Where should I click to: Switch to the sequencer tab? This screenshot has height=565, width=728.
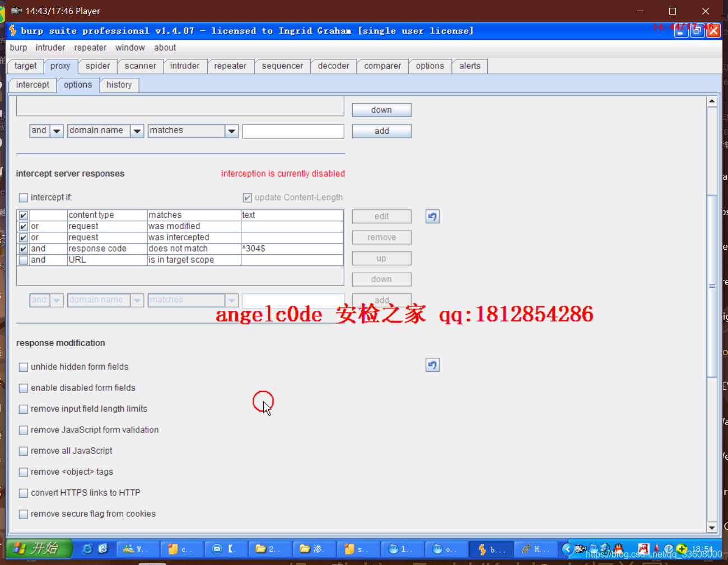pos(283,66)
